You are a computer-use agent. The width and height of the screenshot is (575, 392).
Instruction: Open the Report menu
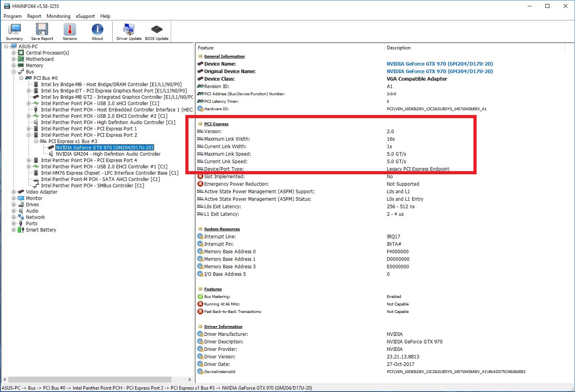pos(34,16)
